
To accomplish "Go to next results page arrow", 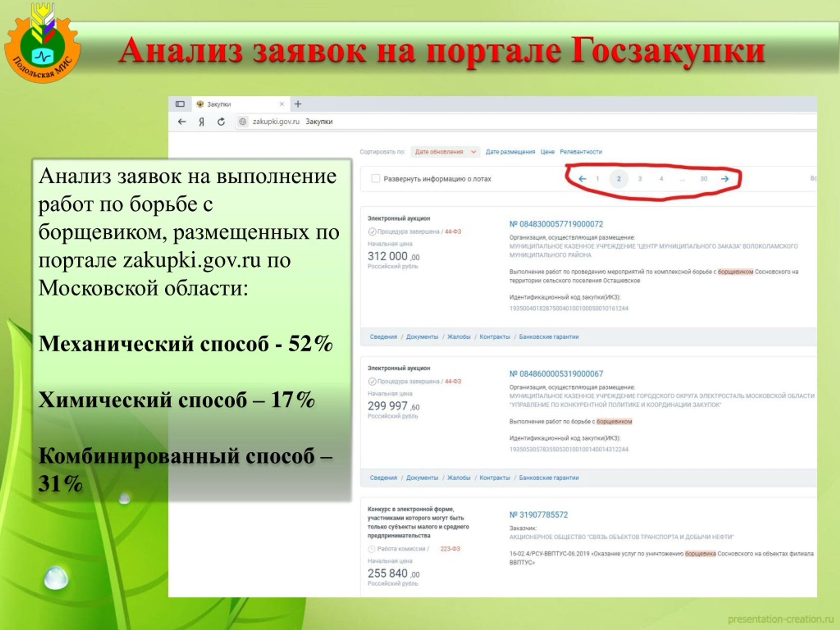I will click(x=724, y=179).
